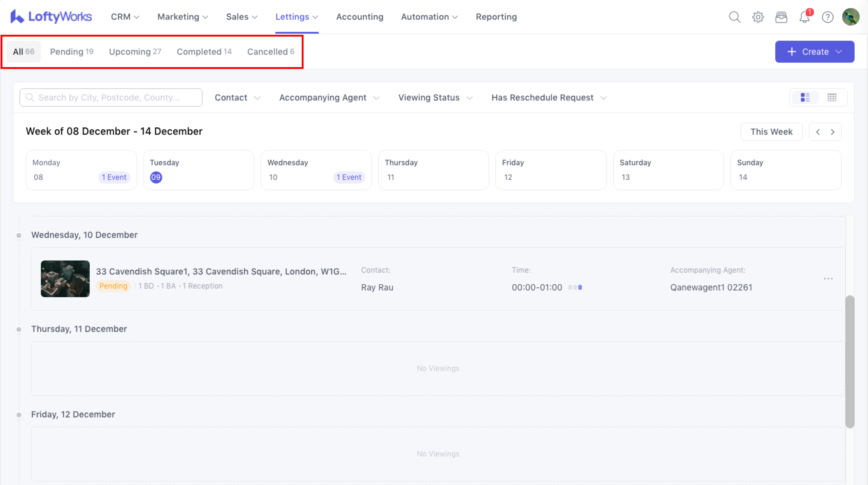Open the Create button dropdown

(x=814, y=52)
